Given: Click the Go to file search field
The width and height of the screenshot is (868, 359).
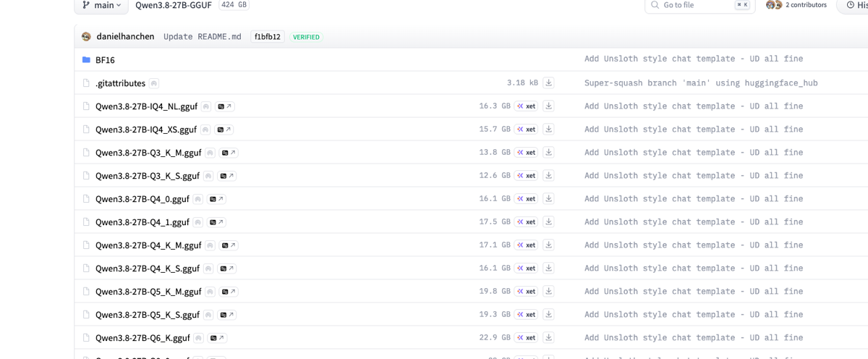Looking at the screenshot, I should tap(700, 5).
